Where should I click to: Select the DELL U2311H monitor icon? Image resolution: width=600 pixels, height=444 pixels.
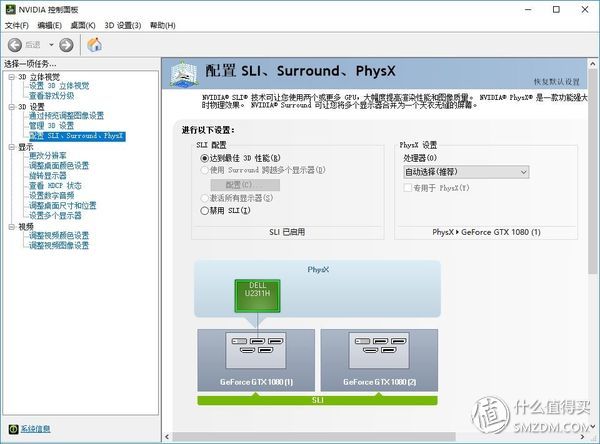click(258, 295)
